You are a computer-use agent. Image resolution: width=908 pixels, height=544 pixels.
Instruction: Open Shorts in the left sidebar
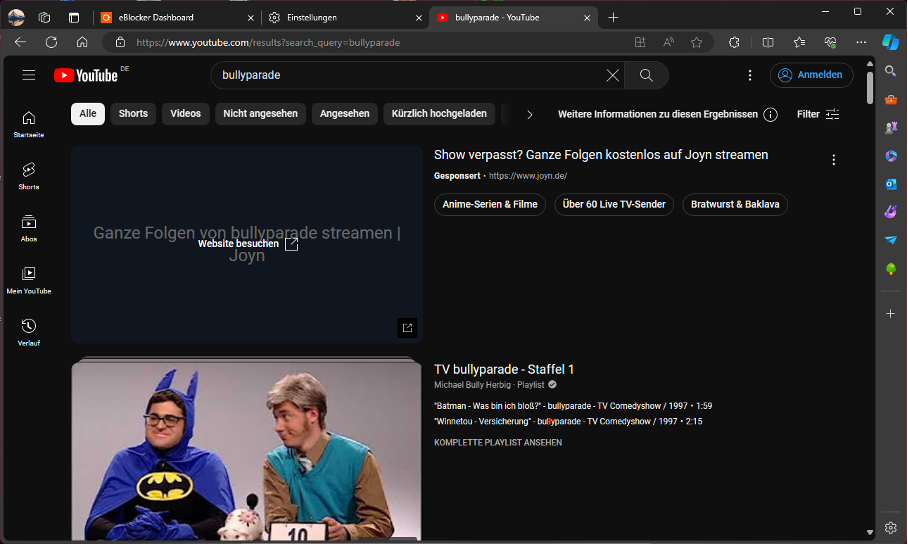coord(28,176)
